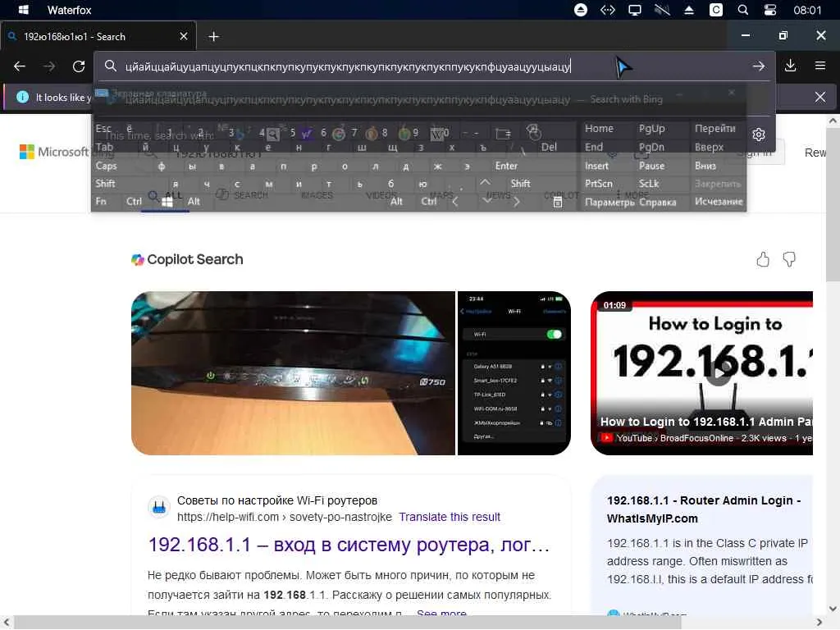Tap the Del key on the on-screen keyboard

point(549,147)
